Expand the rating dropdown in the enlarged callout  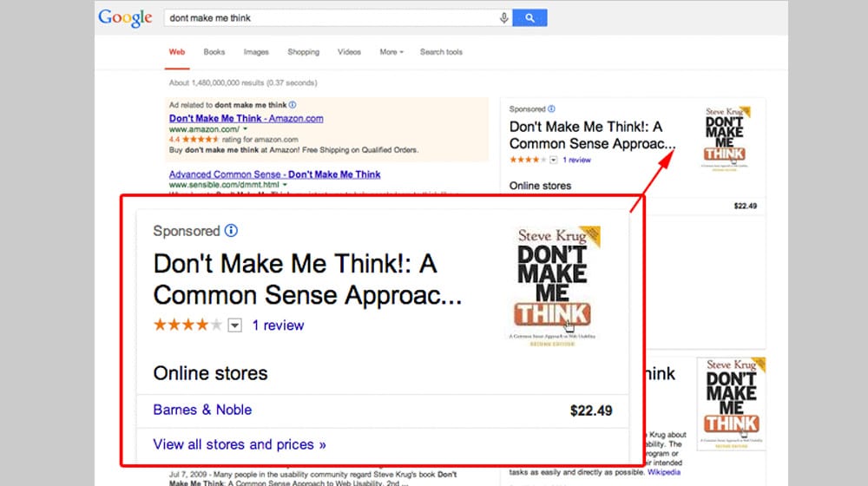click(x=234, y=325)
